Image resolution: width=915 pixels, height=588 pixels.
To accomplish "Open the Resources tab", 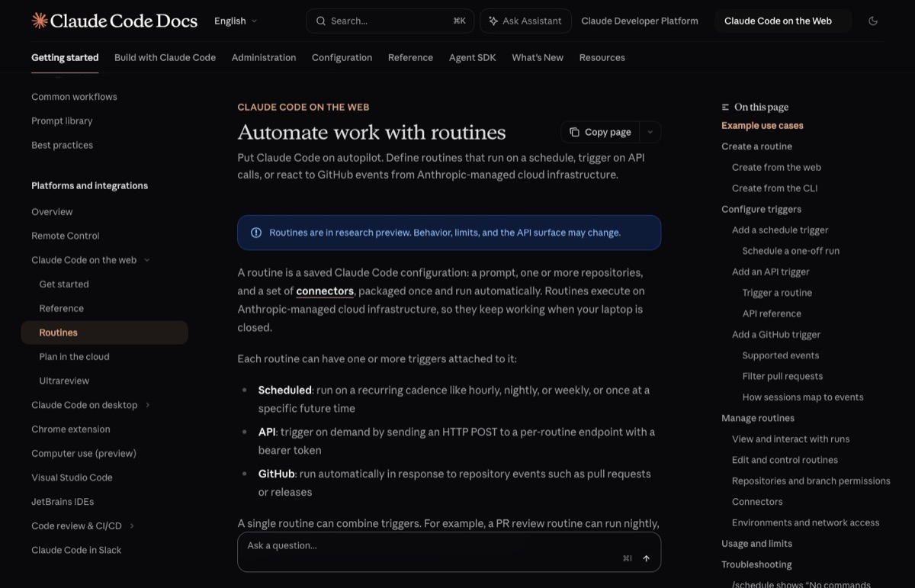I will pos(602,58).
